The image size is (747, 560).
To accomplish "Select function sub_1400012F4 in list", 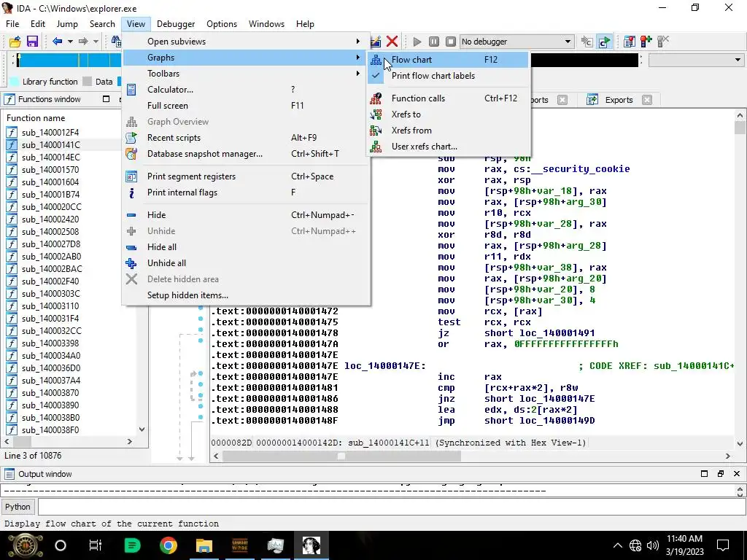I will coord(50,133).
